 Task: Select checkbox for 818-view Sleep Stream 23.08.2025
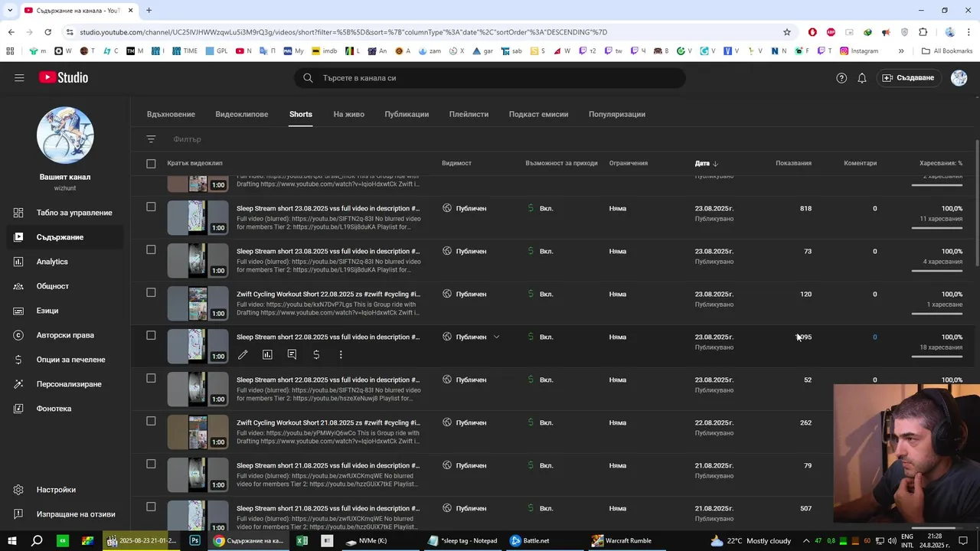point(151,207)
